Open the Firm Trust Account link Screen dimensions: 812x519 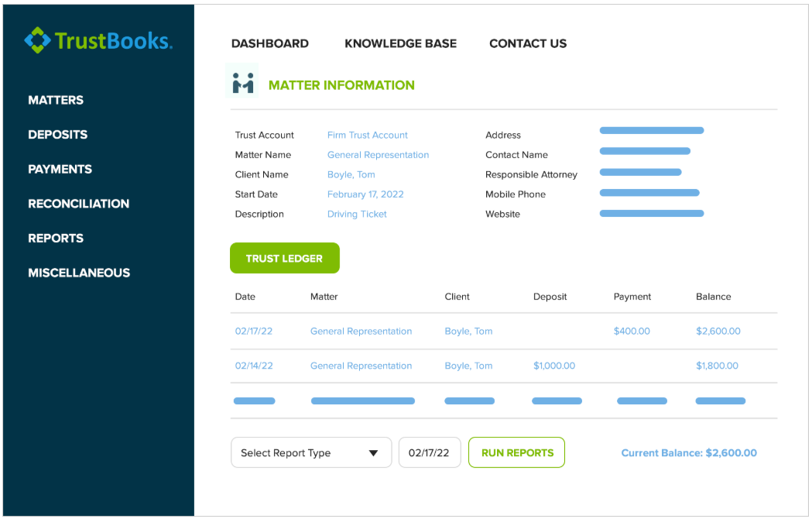[367, 135]
